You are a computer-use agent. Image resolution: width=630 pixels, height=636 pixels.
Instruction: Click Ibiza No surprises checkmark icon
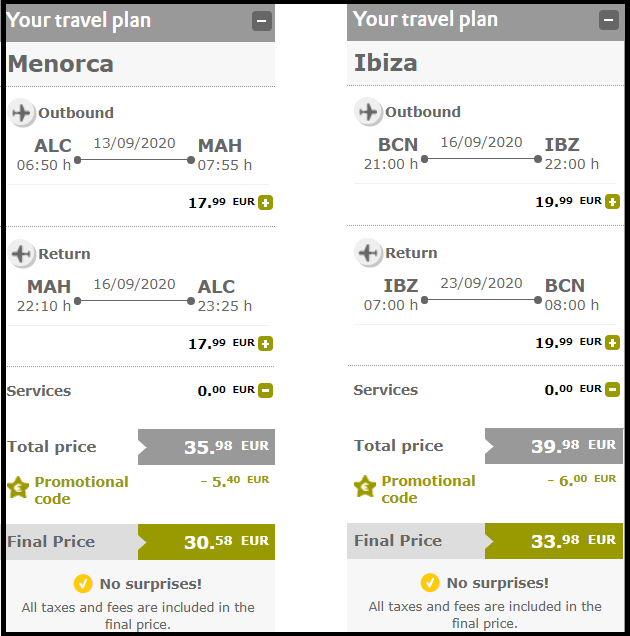point(430,583)
